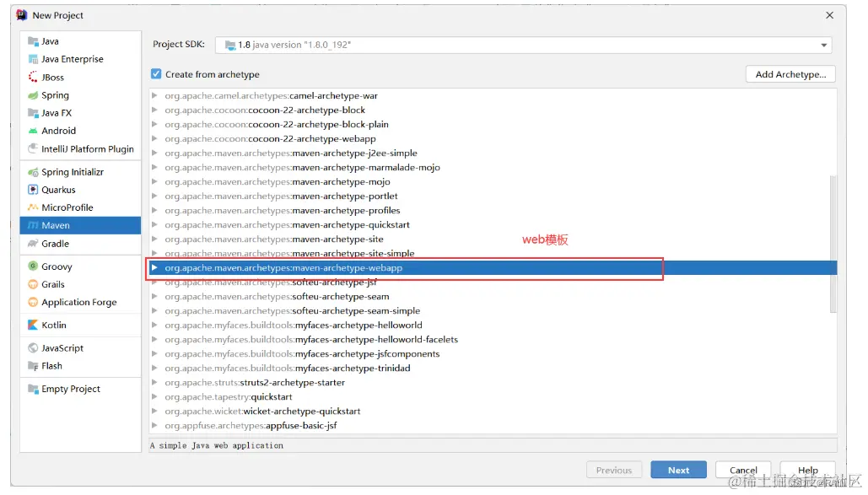Click the Help button
This screenshot has height=495, width=868.
[x=807, y=470]
